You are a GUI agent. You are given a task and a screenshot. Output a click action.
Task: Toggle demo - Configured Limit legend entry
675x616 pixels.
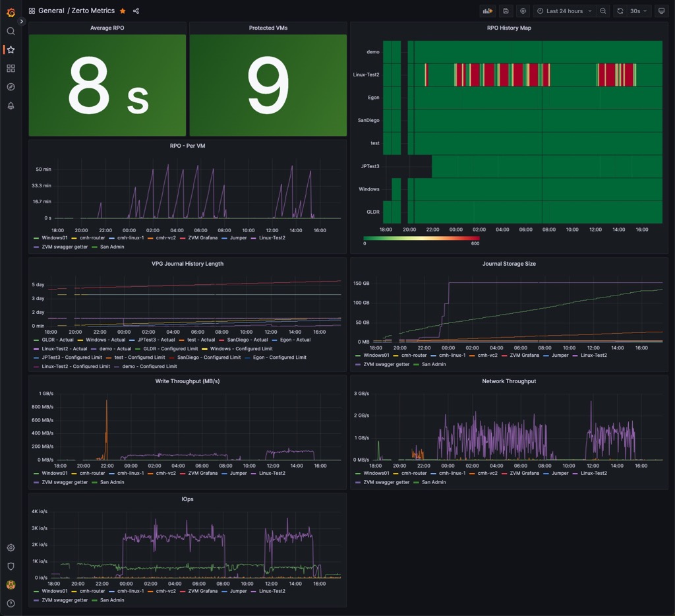pos(150,367)
